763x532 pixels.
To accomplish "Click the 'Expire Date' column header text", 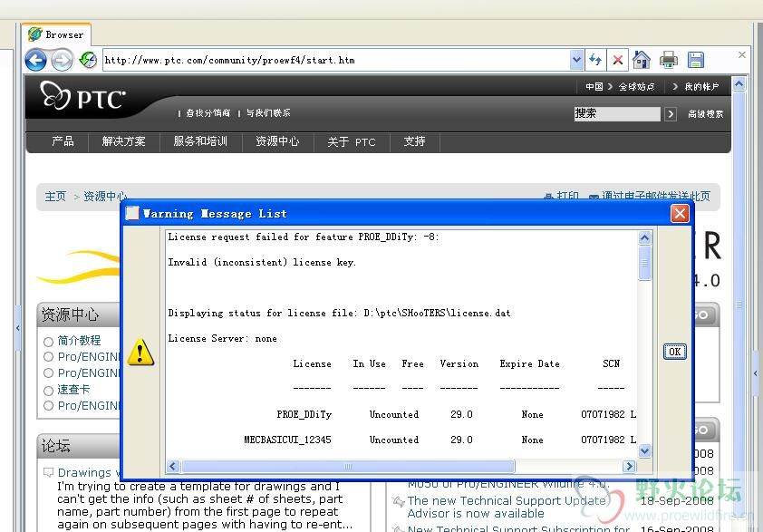I will click(529, 364).
